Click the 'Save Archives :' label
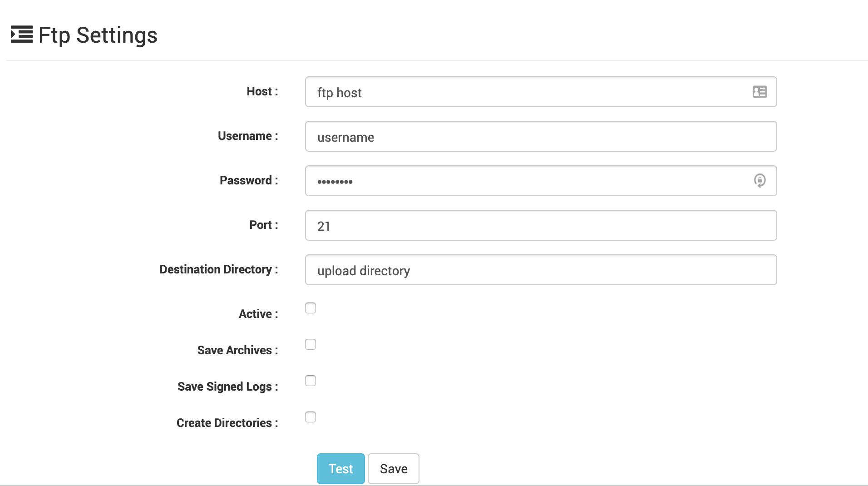 click(237, 350)
